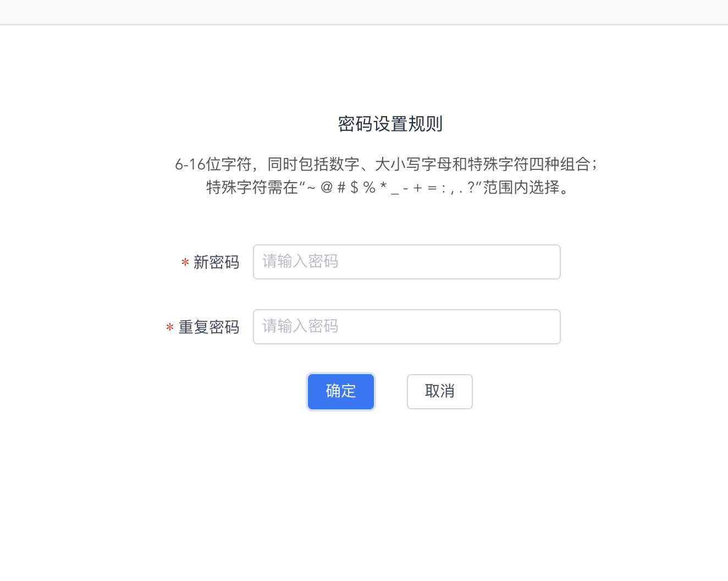Click inside the 新密码 password input field
This screenshot has height=581, width=728.
pos(406,262)
